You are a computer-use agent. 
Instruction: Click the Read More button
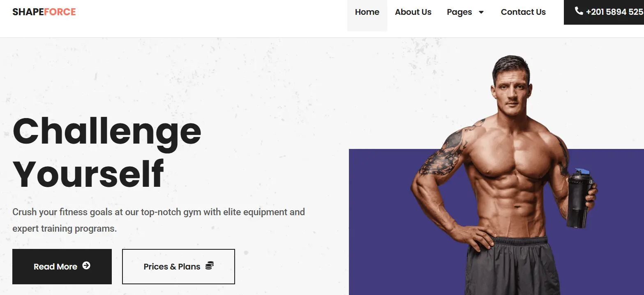click(62, 267)
